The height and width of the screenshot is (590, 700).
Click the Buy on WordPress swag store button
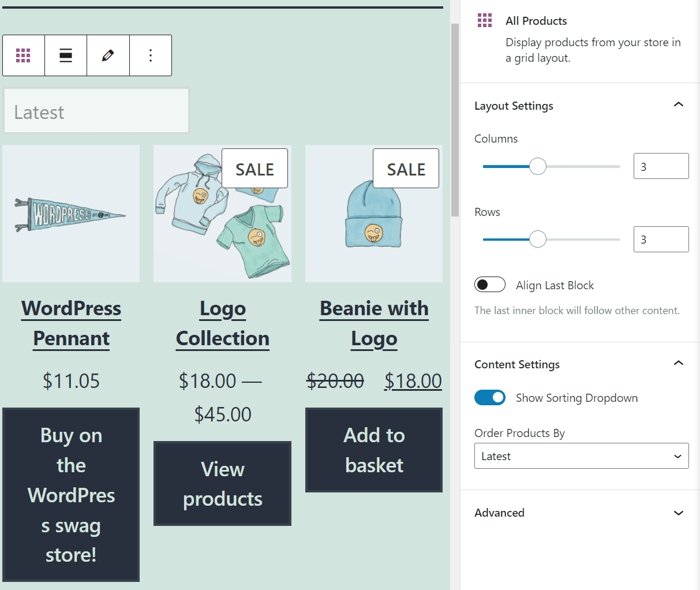70,495
